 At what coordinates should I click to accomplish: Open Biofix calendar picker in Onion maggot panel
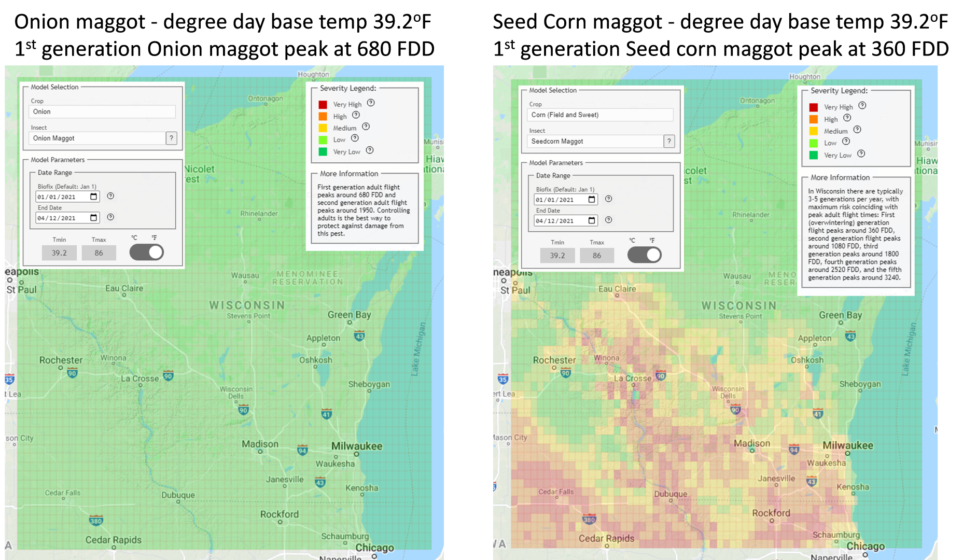[94, 197]
